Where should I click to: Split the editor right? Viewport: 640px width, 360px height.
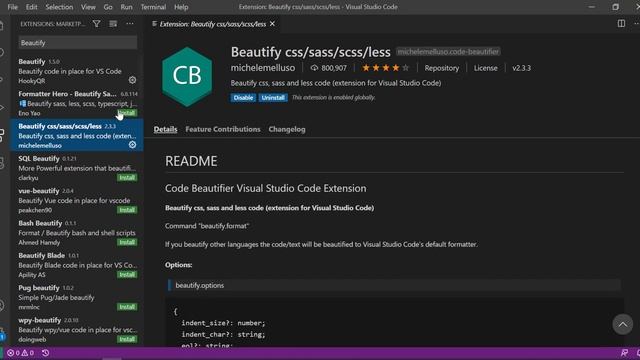point(621,24)
